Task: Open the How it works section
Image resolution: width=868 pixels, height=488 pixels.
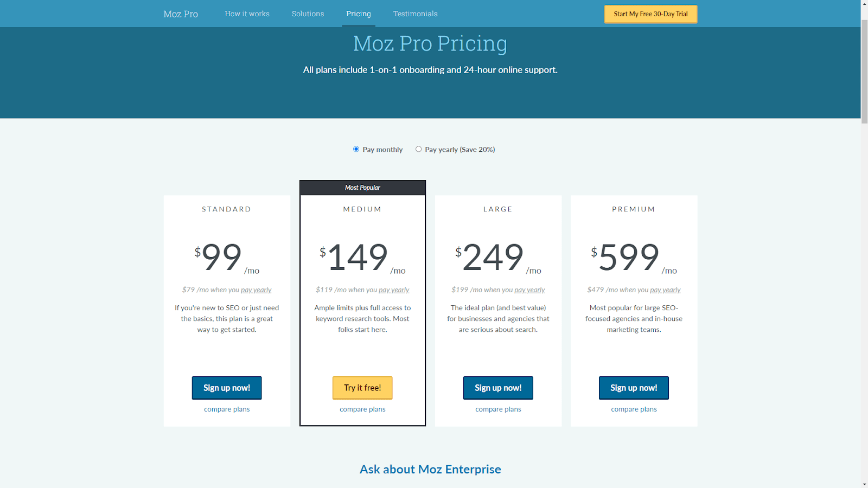Action: (247, 14)
